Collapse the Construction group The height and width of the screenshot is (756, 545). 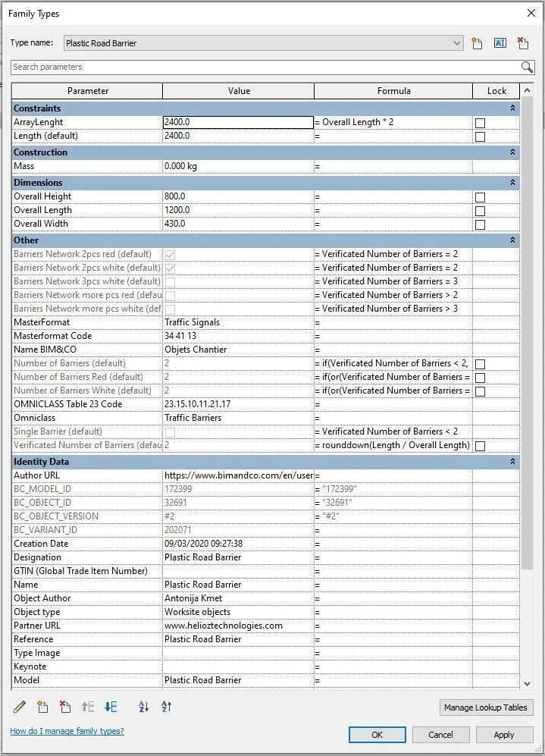click(512, 152)
